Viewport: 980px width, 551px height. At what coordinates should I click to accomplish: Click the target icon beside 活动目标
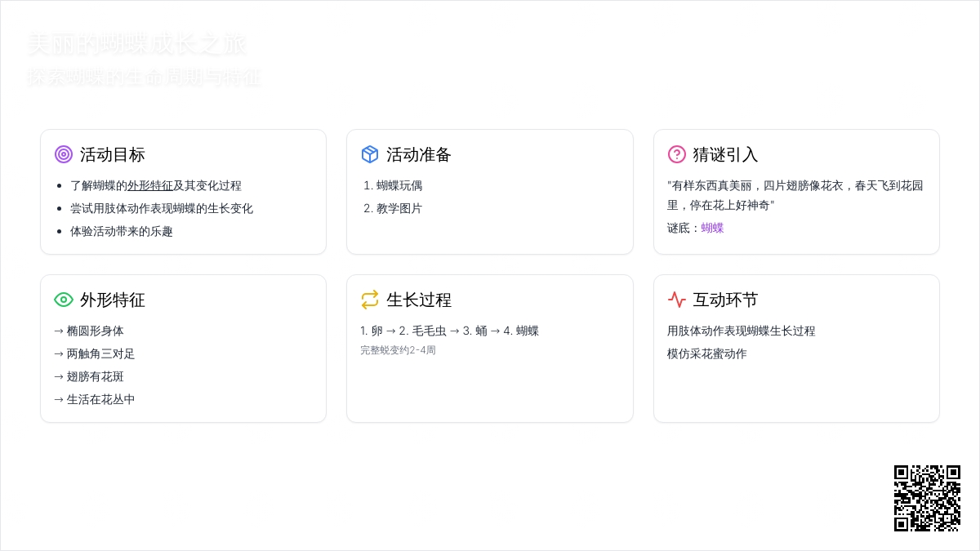pyautogui.click(x=64, y=154)
